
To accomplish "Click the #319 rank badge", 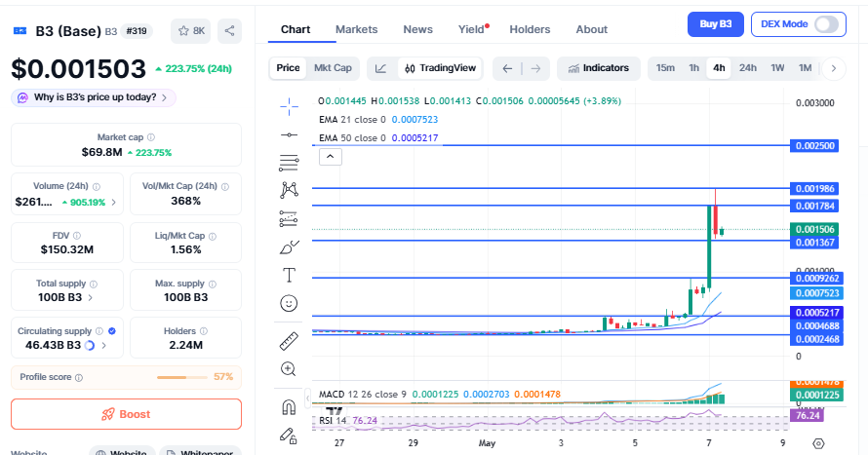I will [137, 31].
